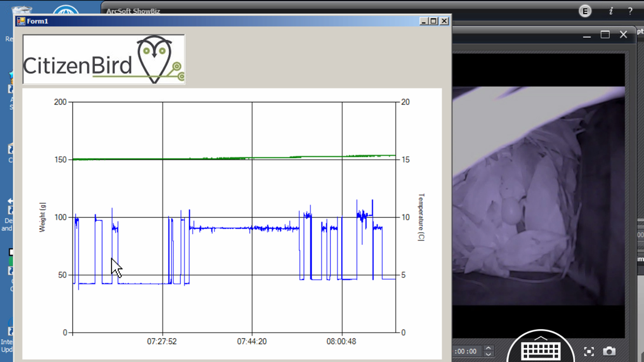Click the 07:27:52 time axis label
644x362 pixels.
click(162, 342)
